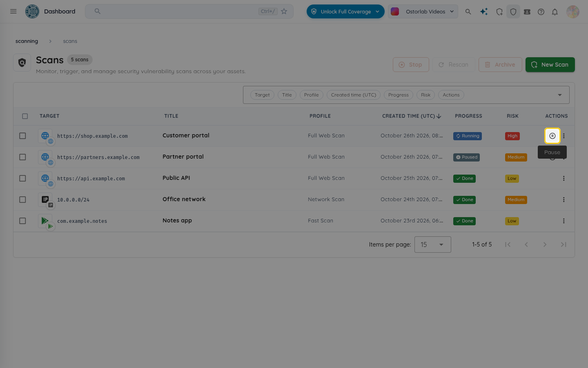Screen dimensions: 588x368
Task: Open the Ostorlab Videos organization dropdown
Action: [423, 11]
